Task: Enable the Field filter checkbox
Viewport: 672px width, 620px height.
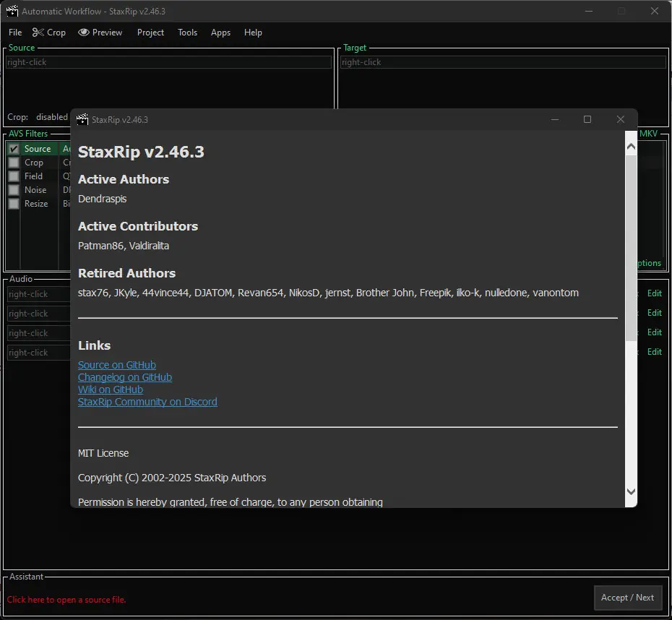Action: click(14, 176)
